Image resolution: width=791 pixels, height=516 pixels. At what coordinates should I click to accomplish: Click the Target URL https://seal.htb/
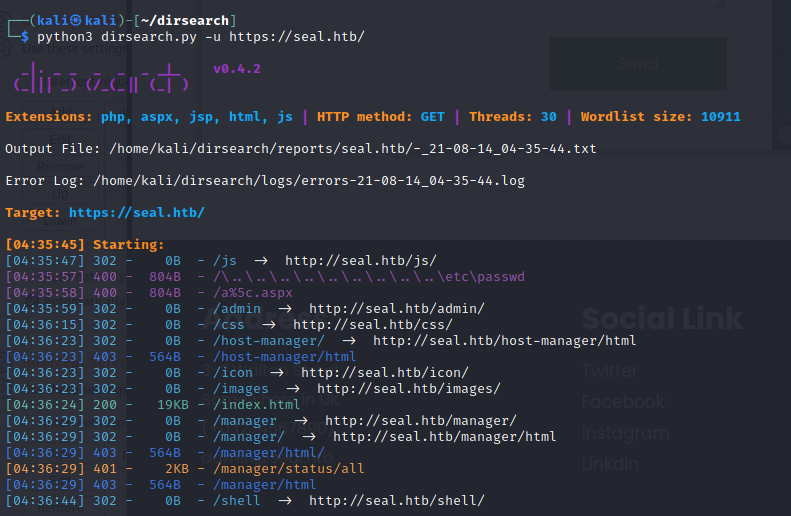pos(136,213)
